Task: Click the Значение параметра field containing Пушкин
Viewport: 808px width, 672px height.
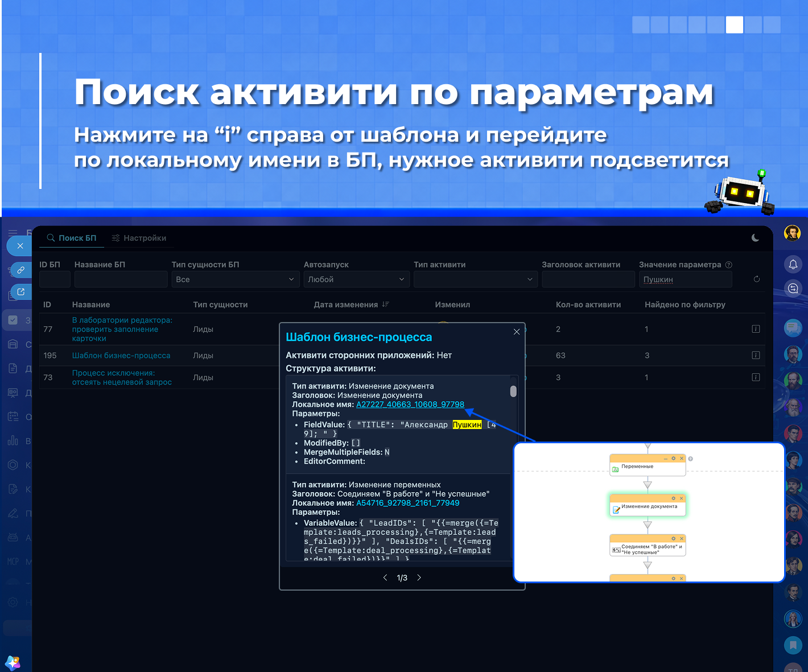Action: (x=686, y=279)
